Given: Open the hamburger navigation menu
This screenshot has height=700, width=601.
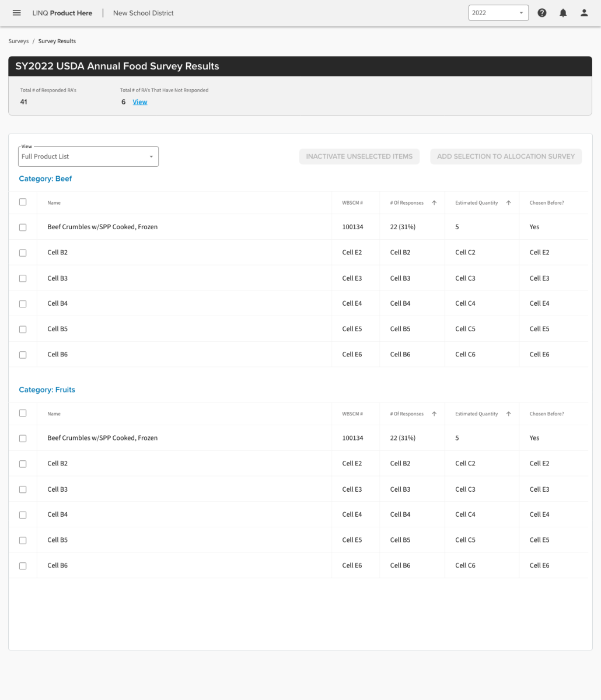Looking at the screenshot, I should point(17,13).
